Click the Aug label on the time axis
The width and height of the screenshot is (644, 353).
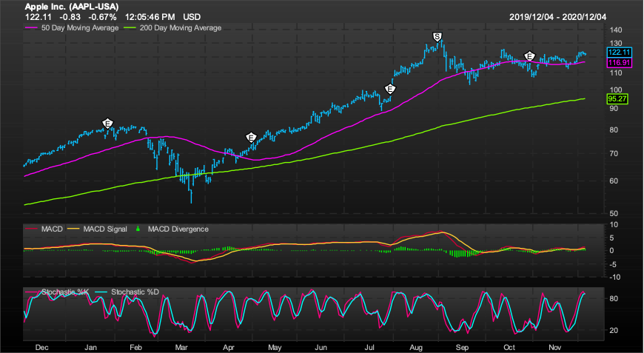point(416,348)
